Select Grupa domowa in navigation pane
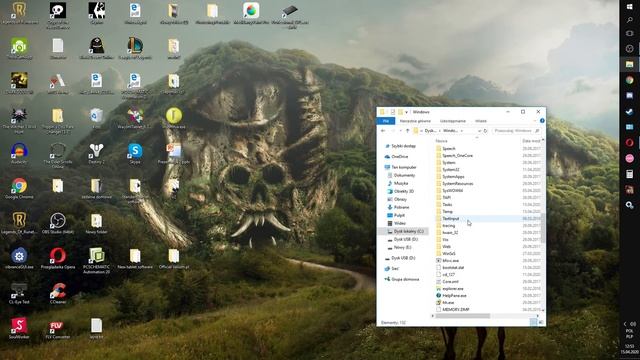The width and height of the screenshot is (640, 360). (x=405, y=279)
